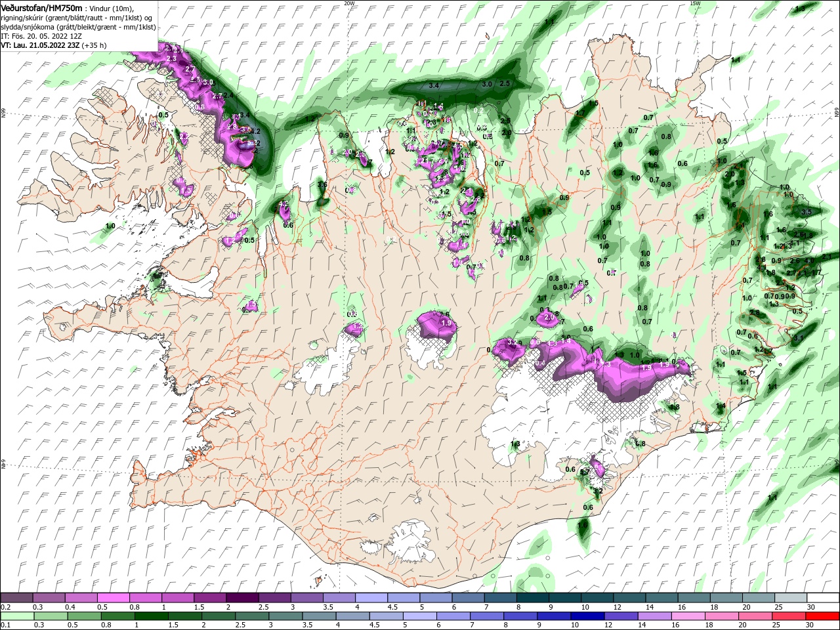The image size is (840, 630).
Task: Click the 15W longitude label on the top edge
Action: pyautogui.click(x=695, y=3)
